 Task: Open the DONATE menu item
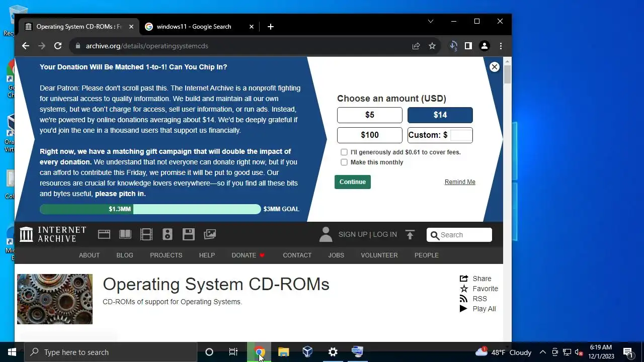coord(248,255)
